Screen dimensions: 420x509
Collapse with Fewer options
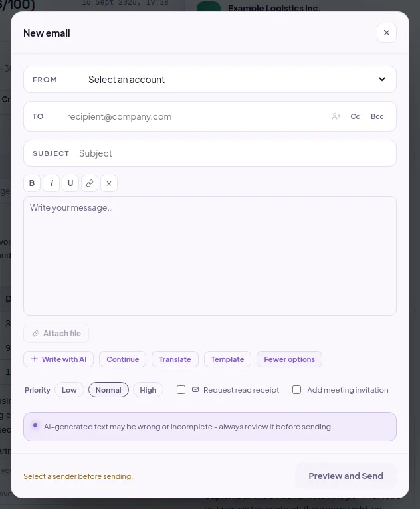click(290, 359)
